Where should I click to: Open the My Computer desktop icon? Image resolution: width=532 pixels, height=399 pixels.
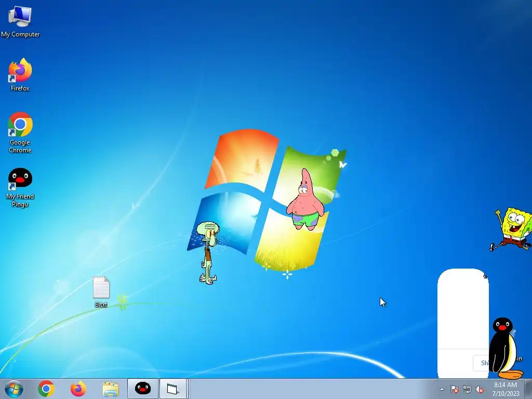[x=20, y=21]
